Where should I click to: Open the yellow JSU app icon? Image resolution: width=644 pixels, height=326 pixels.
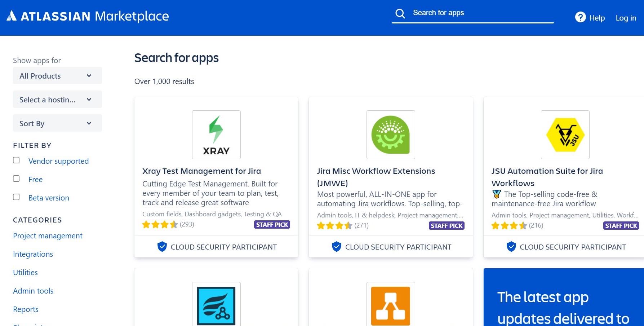pyautogui.click(x=565, y=135)
